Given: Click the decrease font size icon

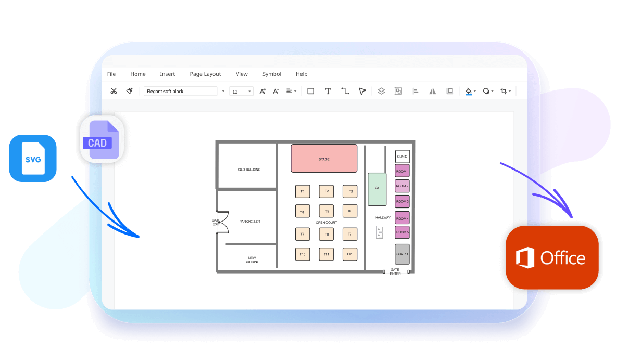Looking at the screenshot, I should point(276,91).
